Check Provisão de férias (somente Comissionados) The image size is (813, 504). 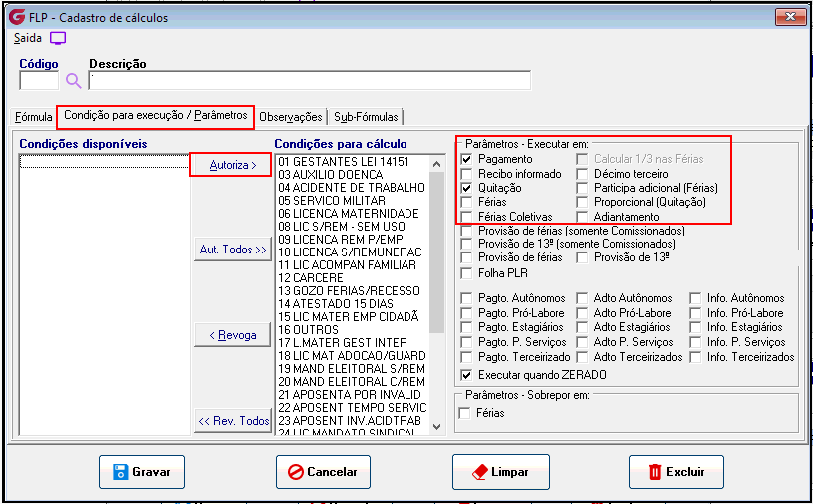(467, 231)
